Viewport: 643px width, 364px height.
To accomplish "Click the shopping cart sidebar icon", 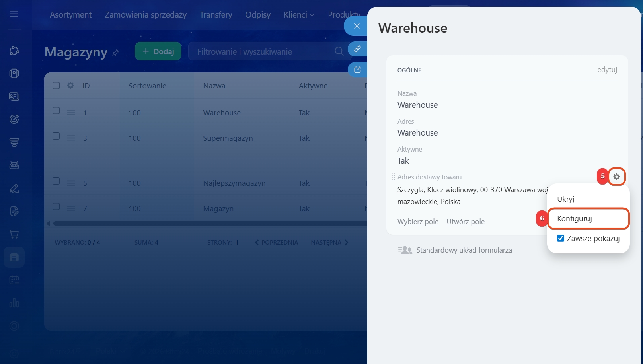I will [x=14, y=234].
